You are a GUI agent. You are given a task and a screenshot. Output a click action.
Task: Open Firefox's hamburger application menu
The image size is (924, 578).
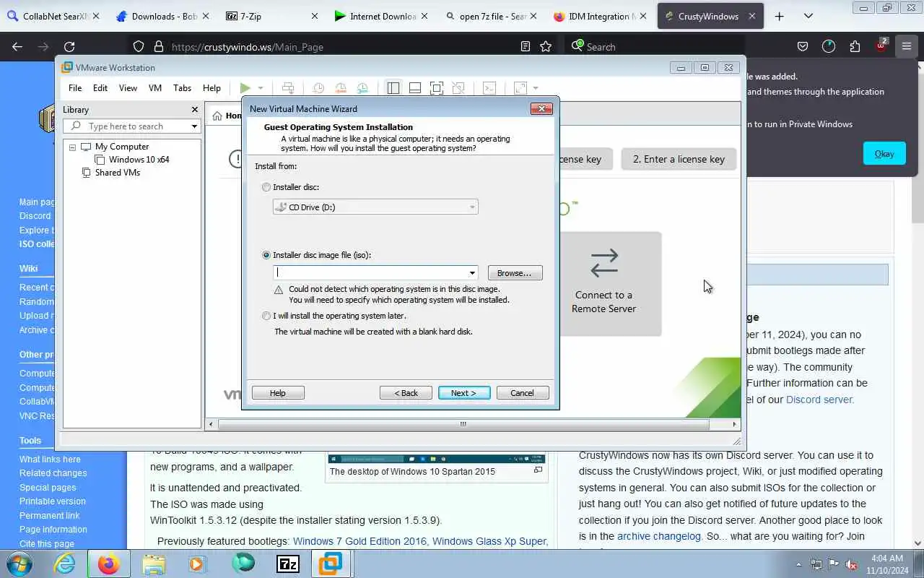(x=906, y=46)
